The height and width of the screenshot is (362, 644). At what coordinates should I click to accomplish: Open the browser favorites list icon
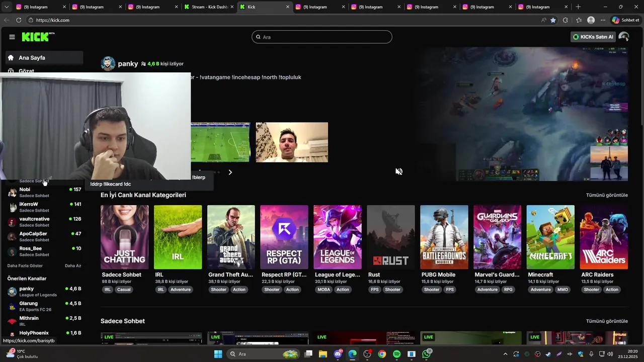(x=579, y=20)
